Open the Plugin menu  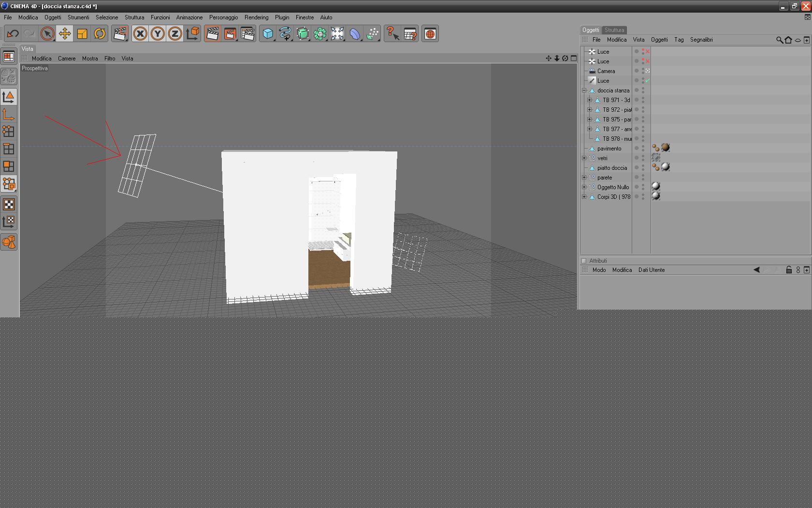(x=282, y=17)
